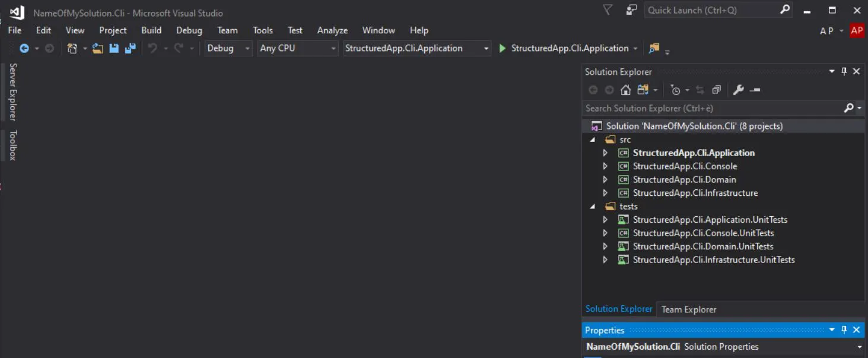Open Find in Files from the toolbar
The image size is (868, 358).
point(655,48)
